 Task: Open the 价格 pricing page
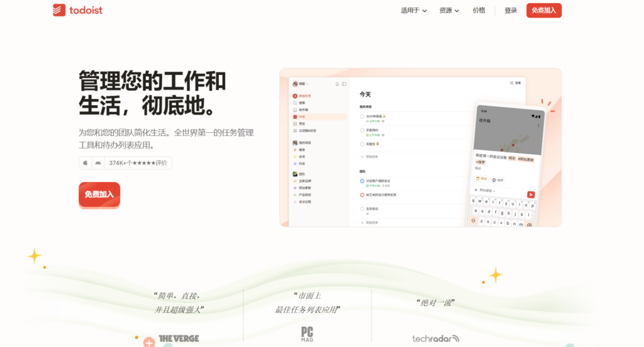(479, 10)
